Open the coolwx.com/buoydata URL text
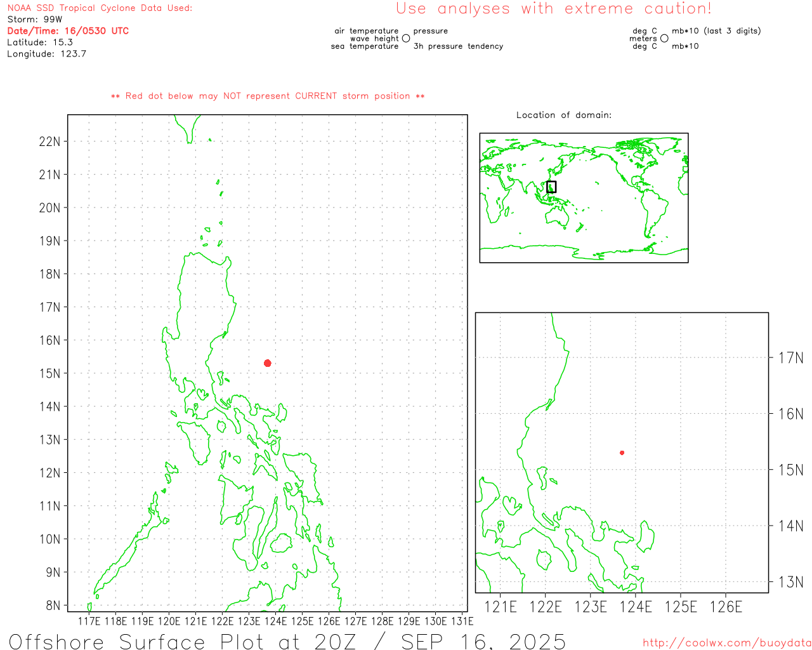 (727, 643)
